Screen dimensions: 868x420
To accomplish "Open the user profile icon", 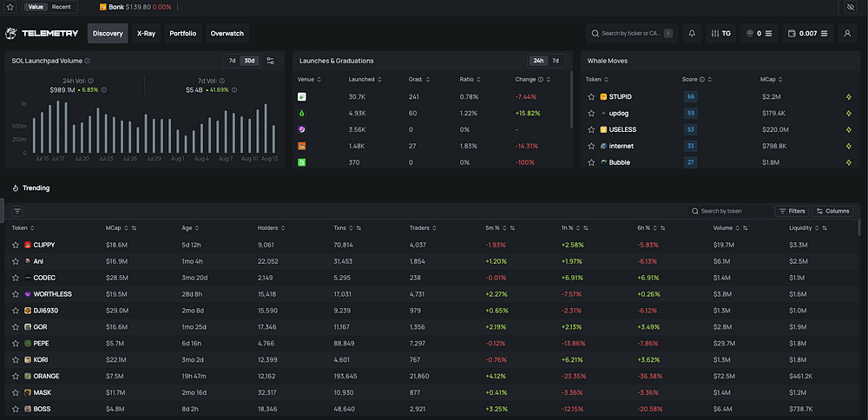I will pos(848,34).
